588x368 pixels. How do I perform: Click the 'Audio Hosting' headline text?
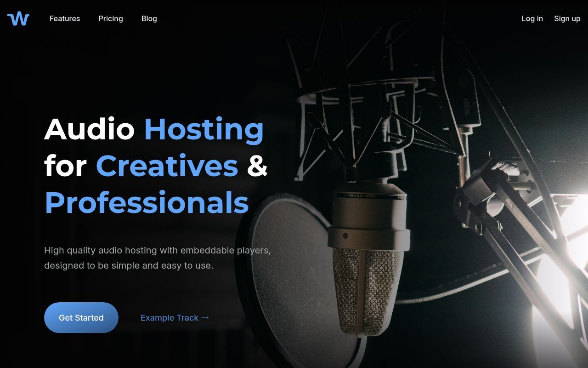coord(154,129)
